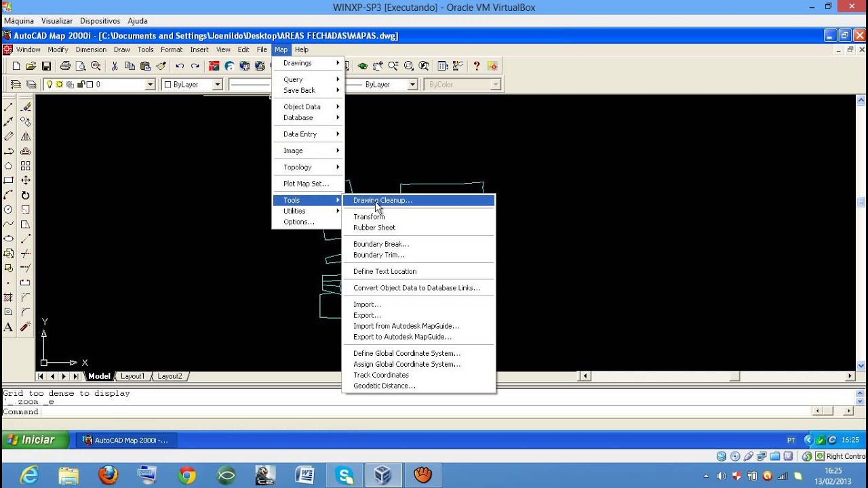Click the New drawing icon

pyautogui.click(x=16, y=66)
